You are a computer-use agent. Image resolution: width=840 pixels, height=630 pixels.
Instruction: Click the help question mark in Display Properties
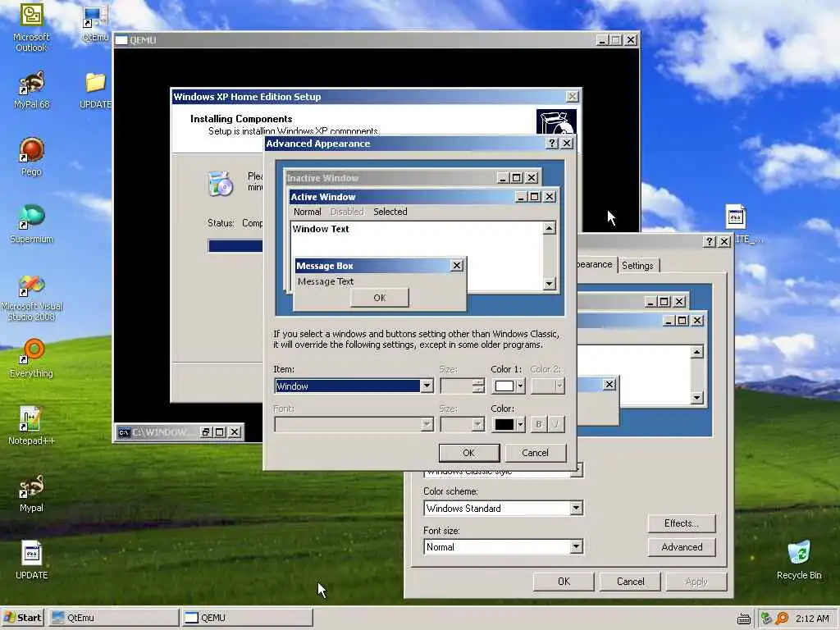click(x=710, y=242)
